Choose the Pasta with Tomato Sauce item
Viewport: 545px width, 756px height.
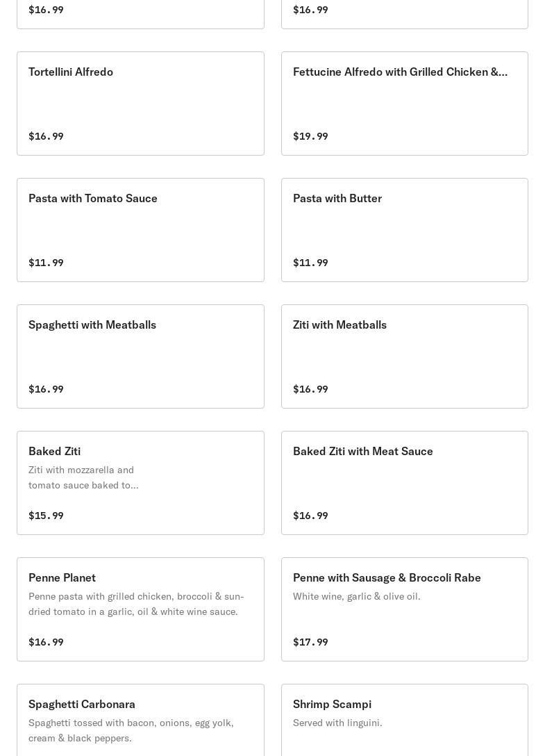(93, 199)
